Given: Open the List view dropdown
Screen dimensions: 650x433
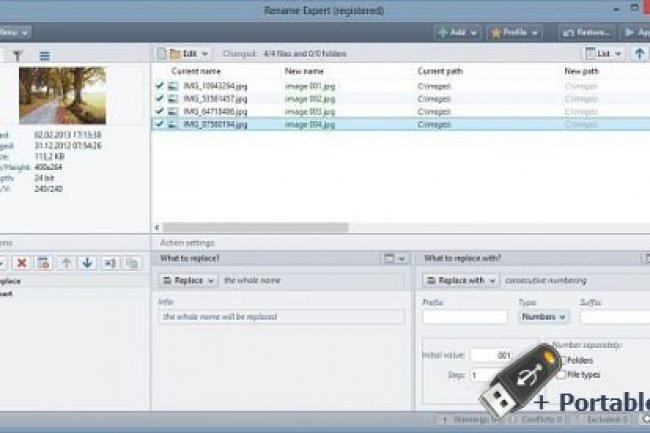Looking at the screenshot, I should pyautogui.click(x=604, y=53).
